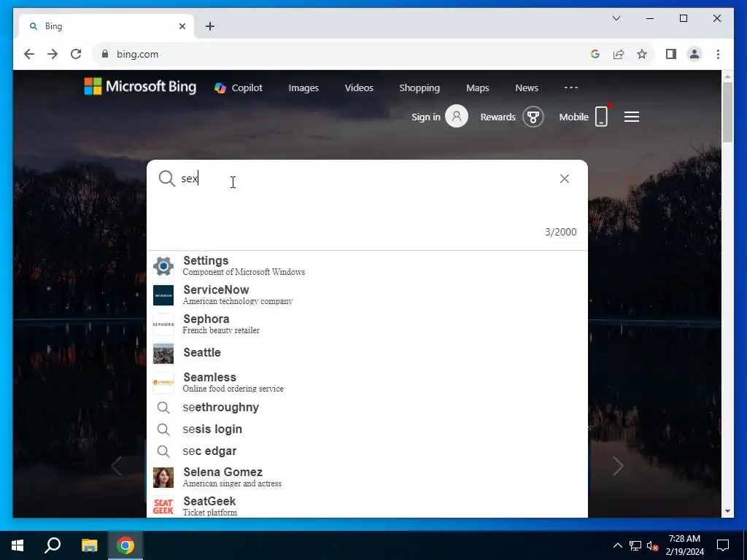The width and height of the screenshot is (747, 560).
Task: Open the notifications center
Action: click(723, 545)
